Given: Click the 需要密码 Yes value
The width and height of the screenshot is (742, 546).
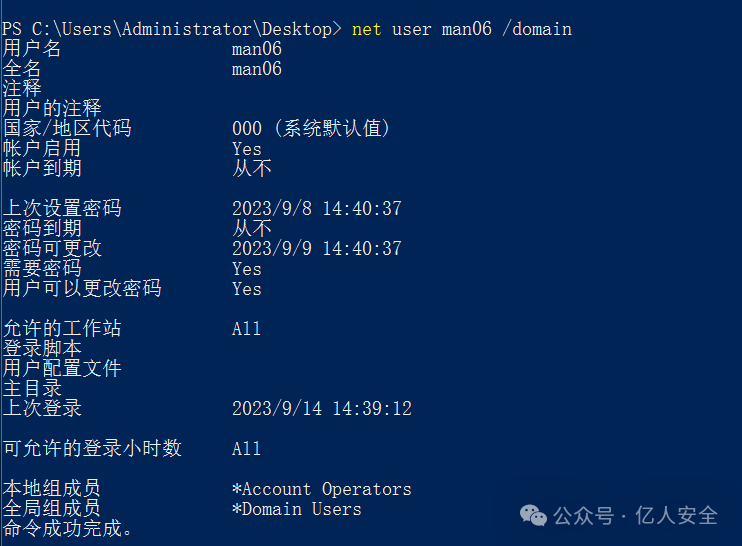Looking at the screenshot, I should (247, 270).
